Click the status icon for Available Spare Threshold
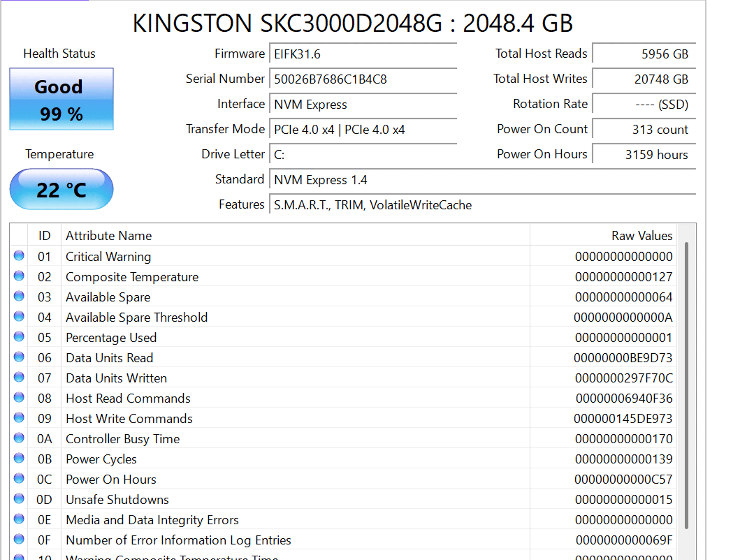 (x=19, y=316)
